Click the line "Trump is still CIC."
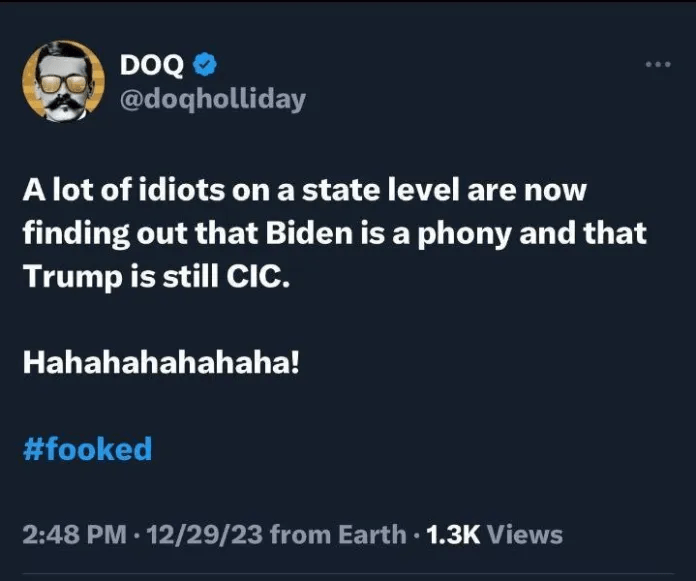 (x=155, y=276)
